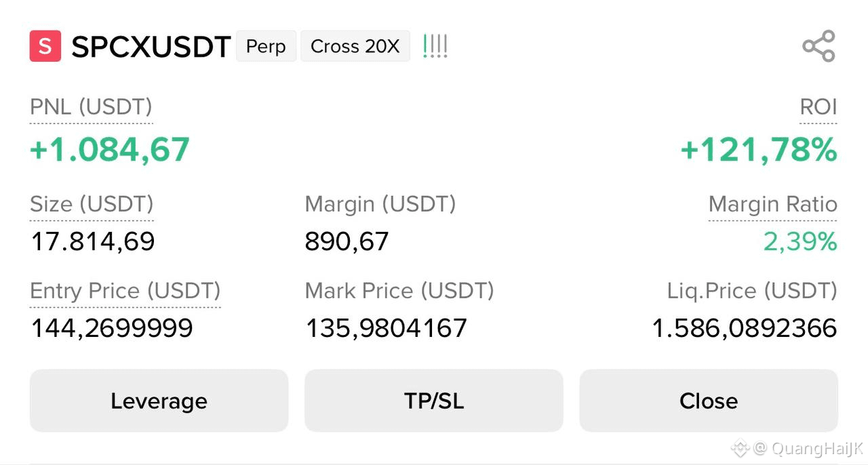Tap the Size (USDT) label
868x465 pixels.
[x=92, y=204]
